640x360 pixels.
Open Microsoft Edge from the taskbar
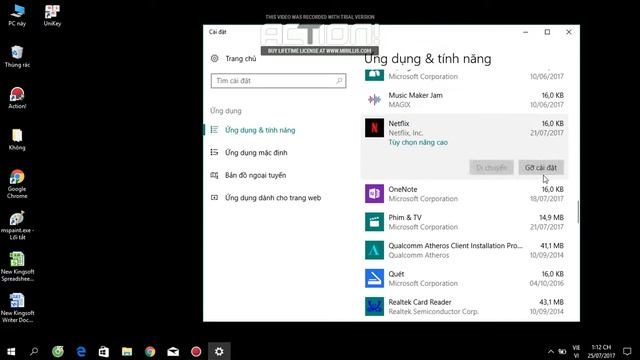tap(81, 351)
